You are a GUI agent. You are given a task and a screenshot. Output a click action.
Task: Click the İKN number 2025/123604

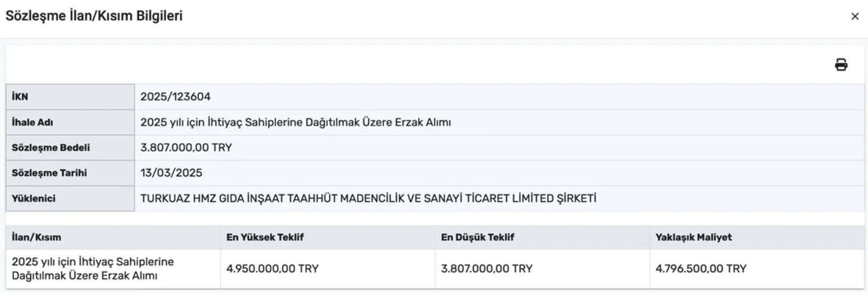pyautogui.click(x=175, y=97)
